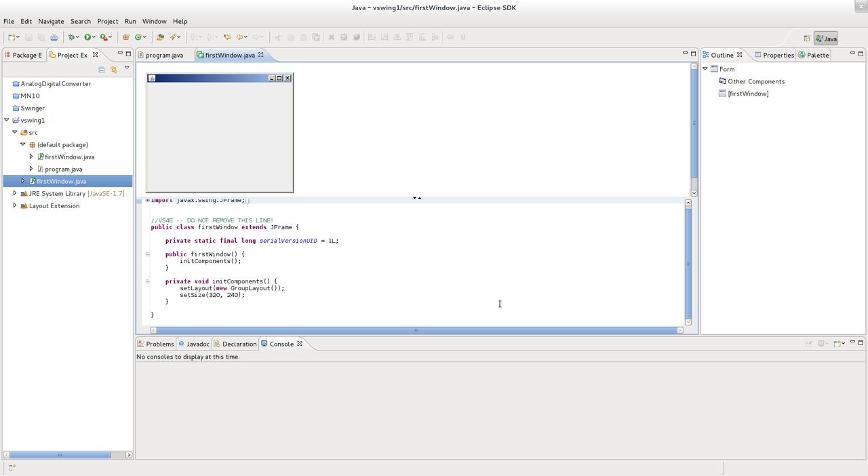Open the Project Explorer view menu triangle

[127, 68]
